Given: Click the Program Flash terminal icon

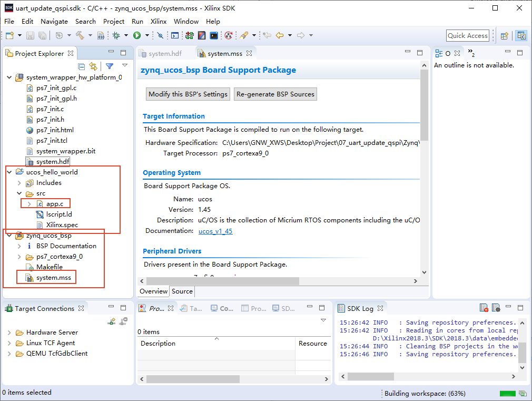Looking at the screenshot, I should 214,35.
